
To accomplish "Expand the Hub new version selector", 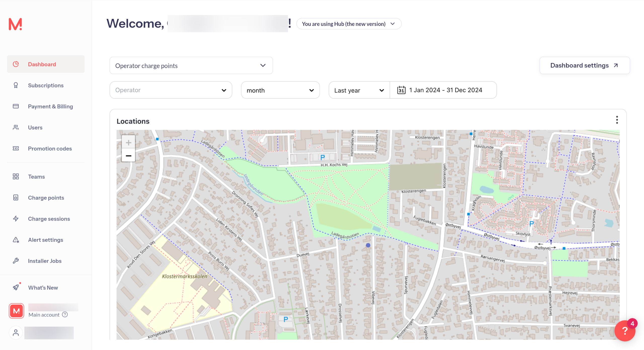I will tap(349, 24).
